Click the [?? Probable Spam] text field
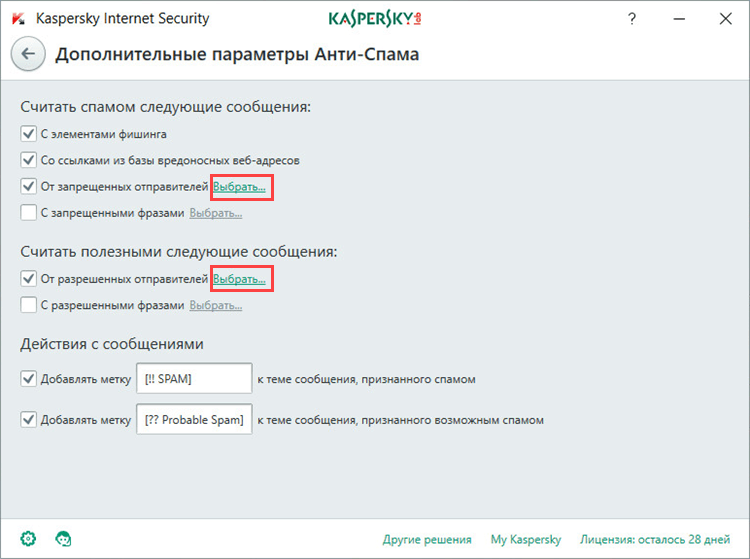This screenshot has height=559, width=750. 194,419
